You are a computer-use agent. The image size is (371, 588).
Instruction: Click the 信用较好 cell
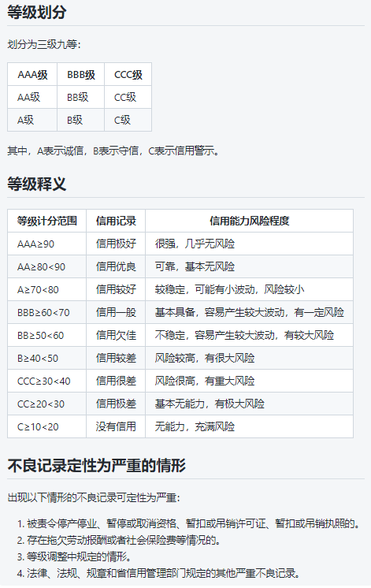116,289
